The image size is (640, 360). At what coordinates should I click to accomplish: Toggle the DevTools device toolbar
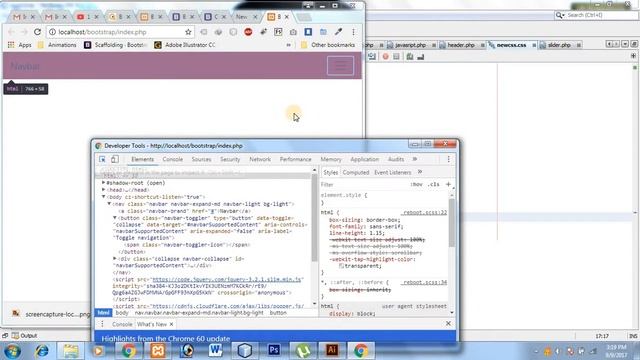[115, 159]
